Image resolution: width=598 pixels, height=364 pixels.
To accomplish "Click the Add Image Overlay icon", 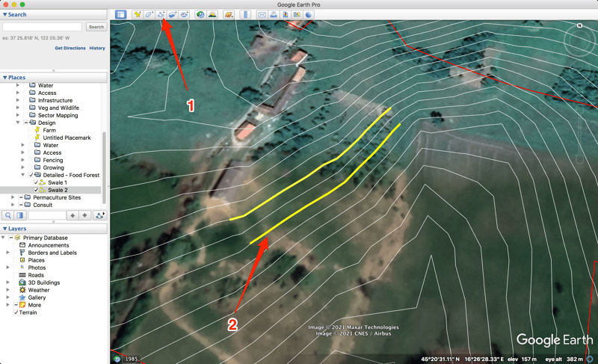I will [172, 14].
